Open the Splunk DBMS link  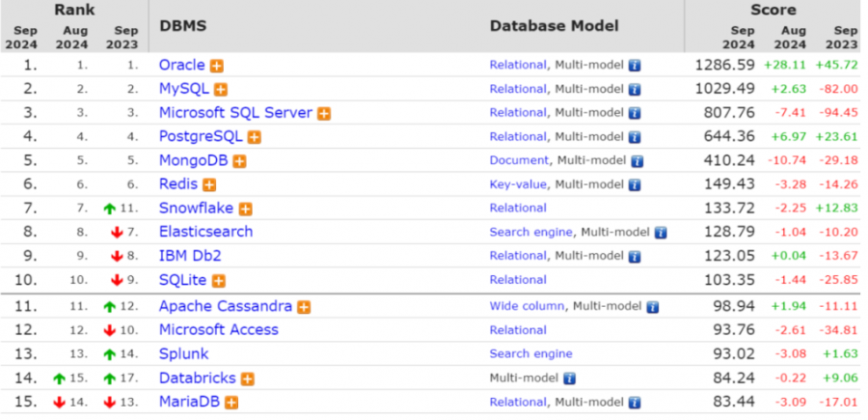(183, 353)
